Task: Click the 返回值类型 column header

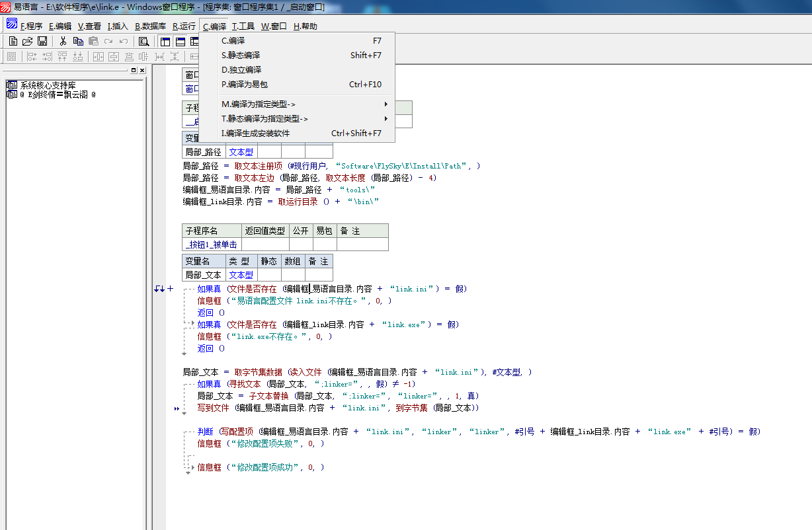Action: [265, 231]
